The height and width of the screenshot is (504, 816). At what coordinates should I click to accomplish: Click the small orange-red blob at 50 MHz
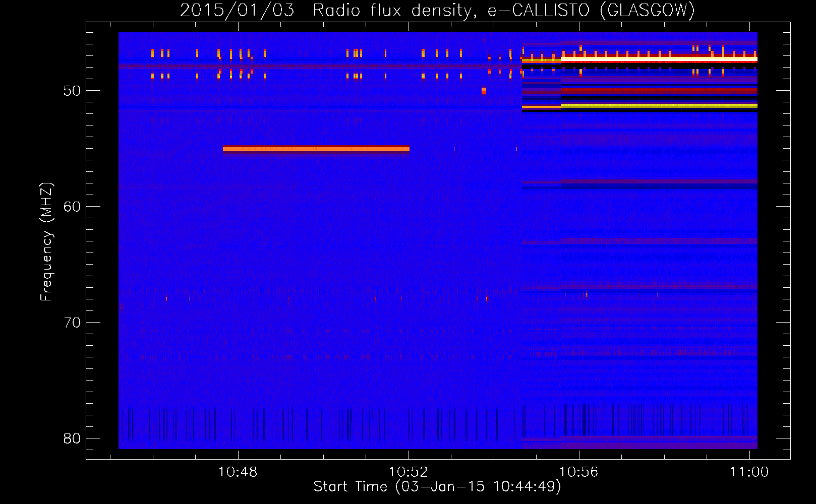(x=484, y=91)
